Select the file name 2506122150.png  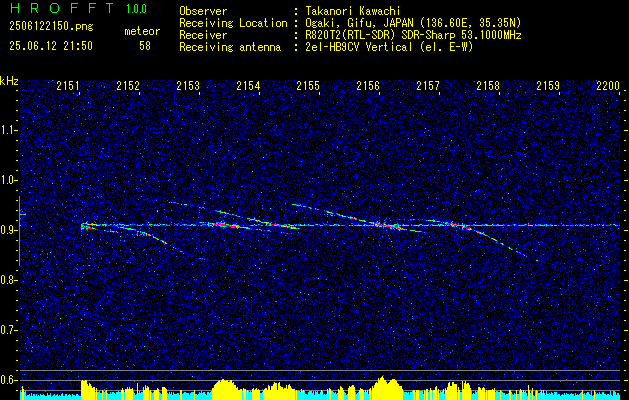[51, 27]
